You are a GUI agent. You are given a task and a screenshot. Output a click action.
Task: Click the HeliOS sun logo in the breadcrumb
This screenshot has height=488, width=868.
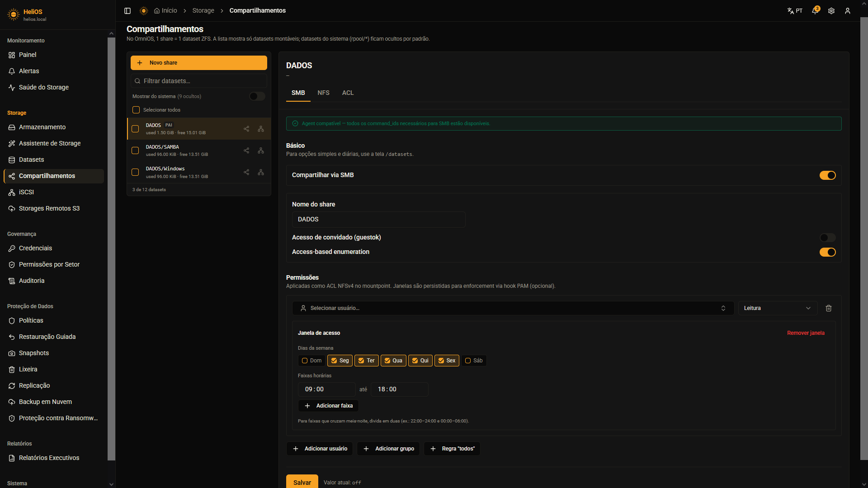click(x=144, y=11)
